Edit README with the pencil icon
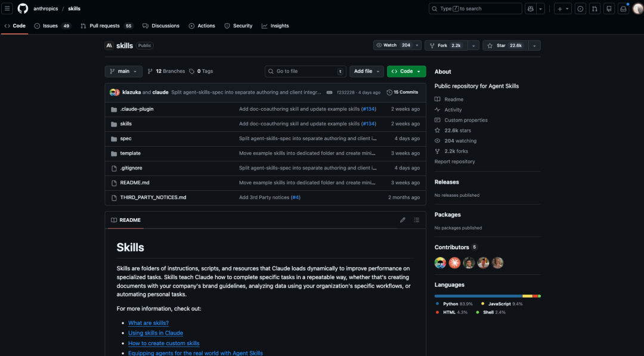Image resolution: width=644 pixels, height=356 pixels. click(402, 220)
